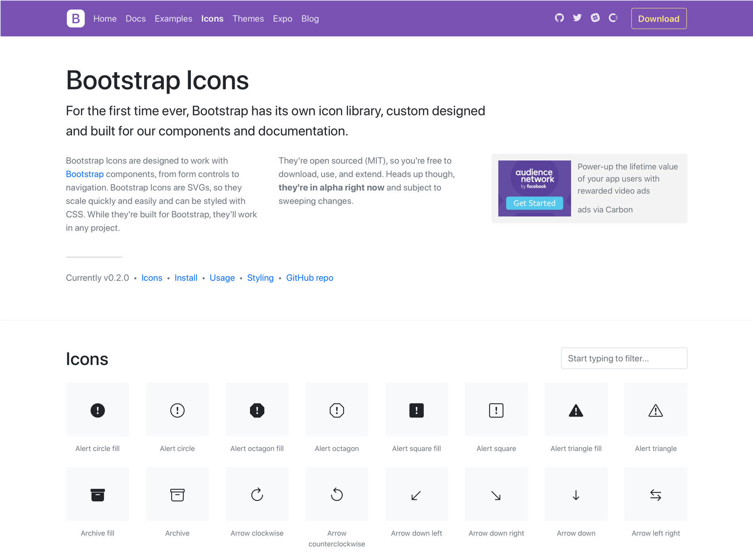Open Examples in navbar
The width and height of the screenshot is (753, 560).
point(173,19)
